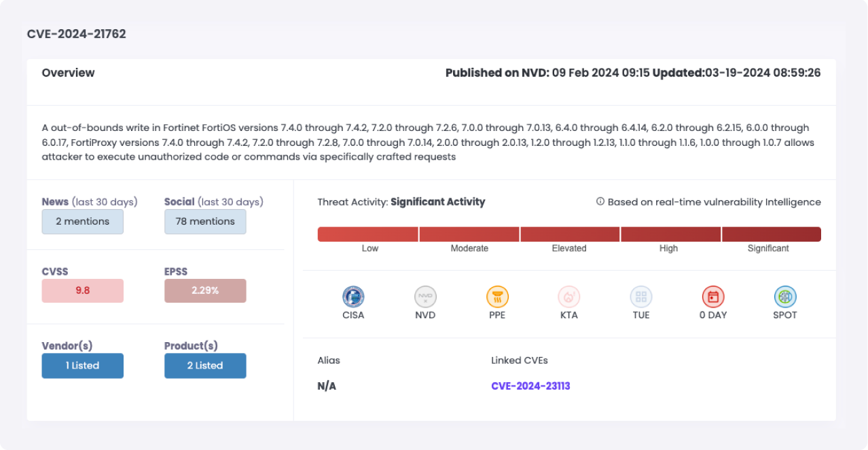Expand the News mentions details
The image size is (868, 450).
pyautogui.click(x=82, y=221)
